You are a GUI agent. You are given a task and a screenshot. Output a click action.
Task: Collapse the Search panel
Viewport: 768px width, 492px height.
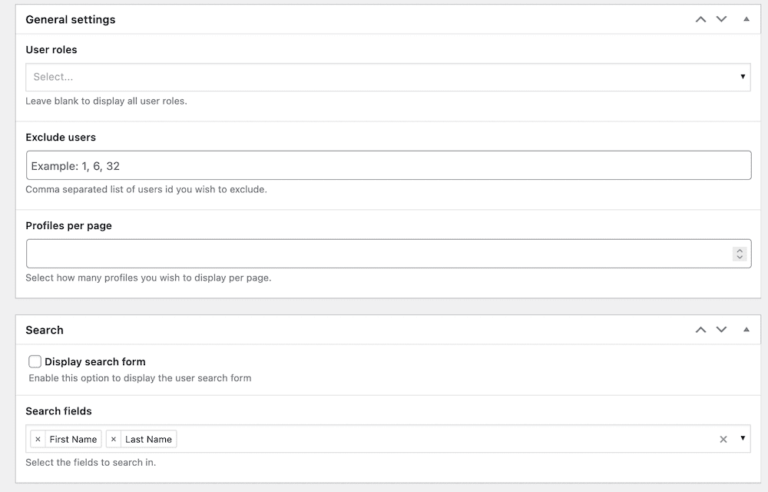pyautogui.click(x=746, y=330)
